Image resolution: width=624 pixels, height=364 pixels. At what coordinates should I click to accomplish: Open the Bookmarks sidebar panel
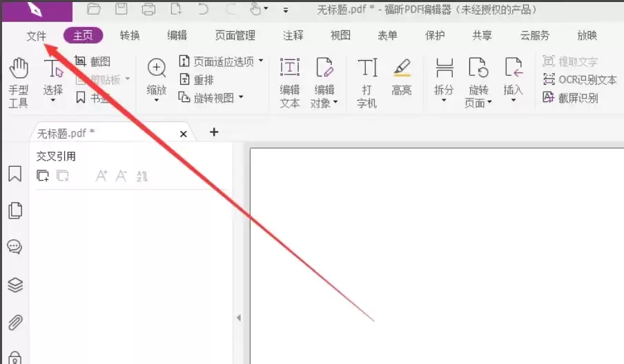point(15,174)
